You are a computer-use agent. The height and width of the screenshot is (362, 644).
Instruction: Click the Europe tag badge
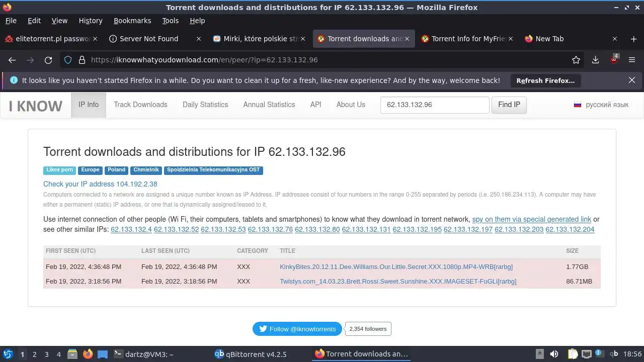click(x=90, y=170)
